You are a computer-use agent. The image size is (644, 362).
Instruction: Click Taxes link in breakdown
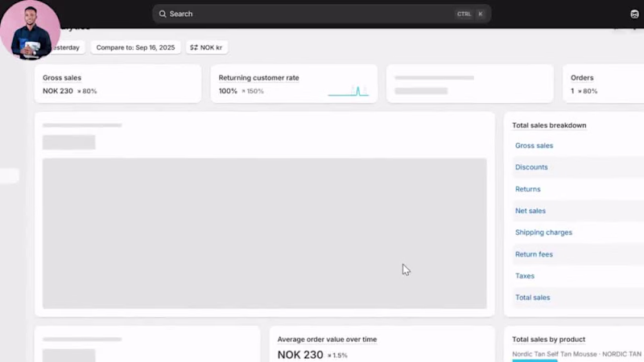[525, 276]
